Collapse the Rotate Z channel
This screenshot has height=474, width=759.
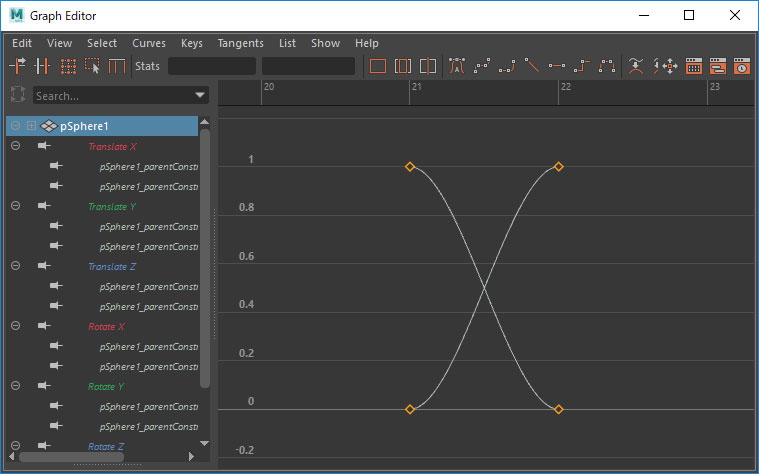[15, 445]
